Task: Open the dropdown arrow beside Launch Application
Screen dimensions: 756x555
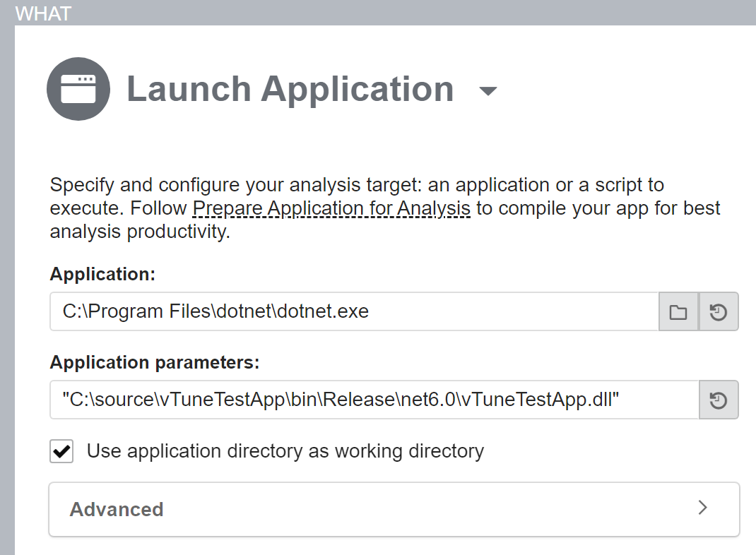Action: [488, 91]
